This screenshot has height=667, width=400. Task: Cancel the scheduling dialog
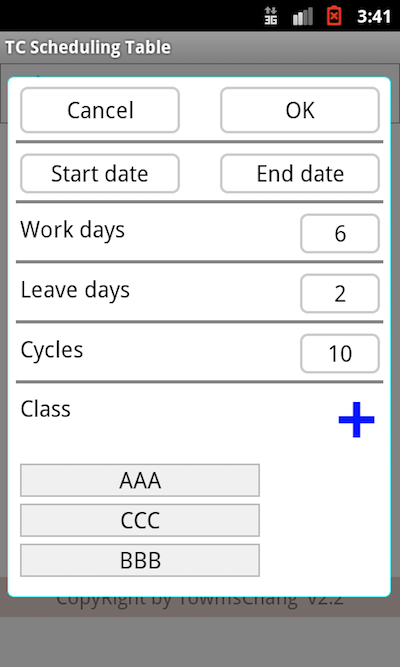pyautogui.click(x=100, y=110)
